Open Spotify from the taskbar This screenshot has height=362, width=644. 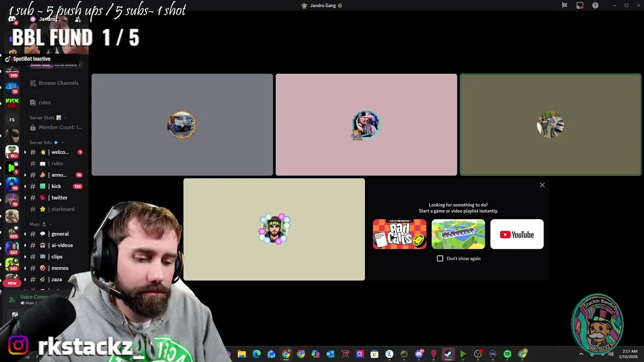click(508, 354)
